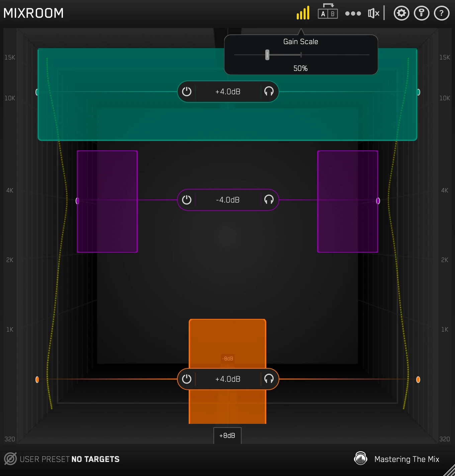Toggle power on the purple mid band
Screen dimensions: 455x476
pyautogui.click(x=187, y=200)
